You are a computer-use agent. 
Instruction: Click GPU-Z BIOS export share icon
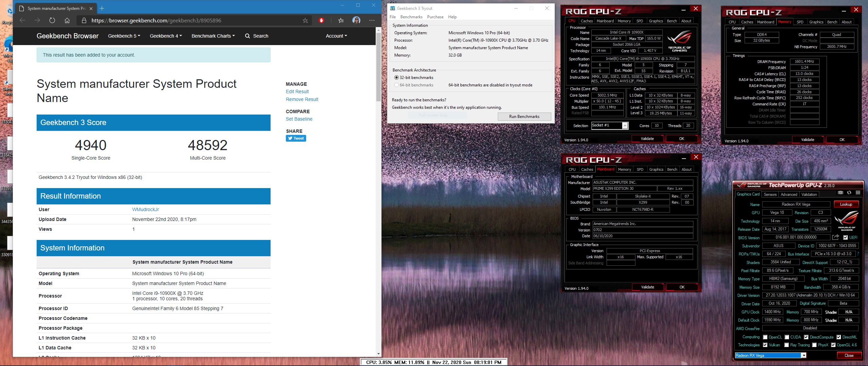click(x=835, y=237)
